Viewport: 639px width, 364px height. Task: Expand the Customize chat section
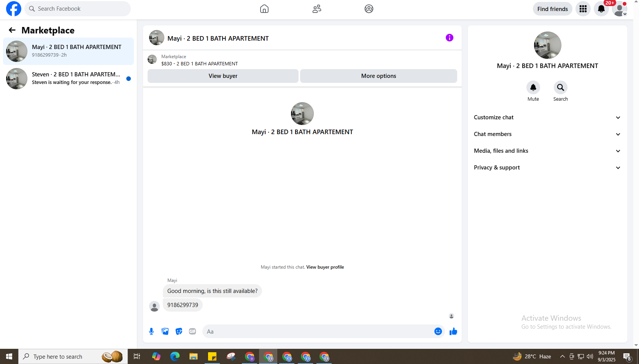click(547, 117)
